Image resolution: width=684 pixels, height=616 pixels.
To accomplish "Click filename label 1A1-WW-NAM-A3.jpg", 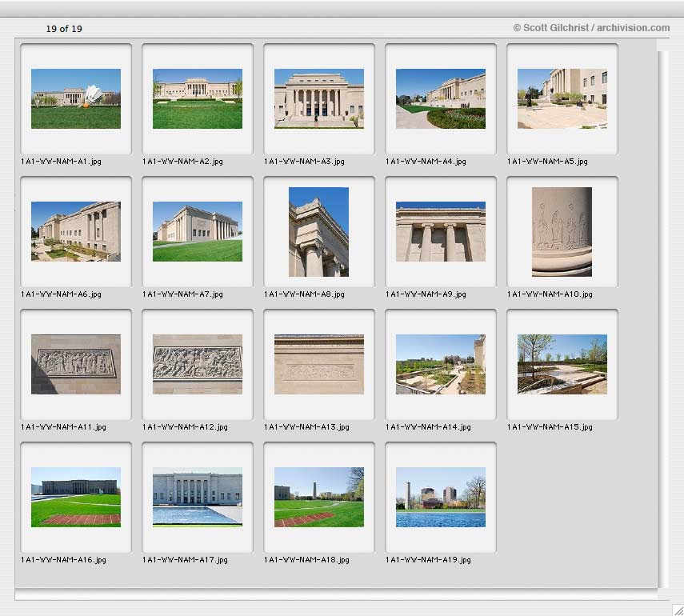I will 305,162.
